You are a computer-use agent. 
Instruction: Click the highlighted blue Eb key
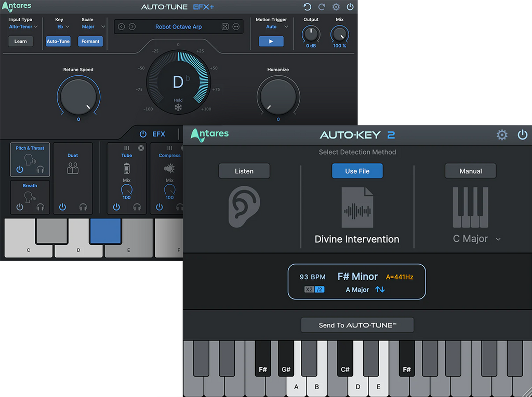tap(105, 230)
